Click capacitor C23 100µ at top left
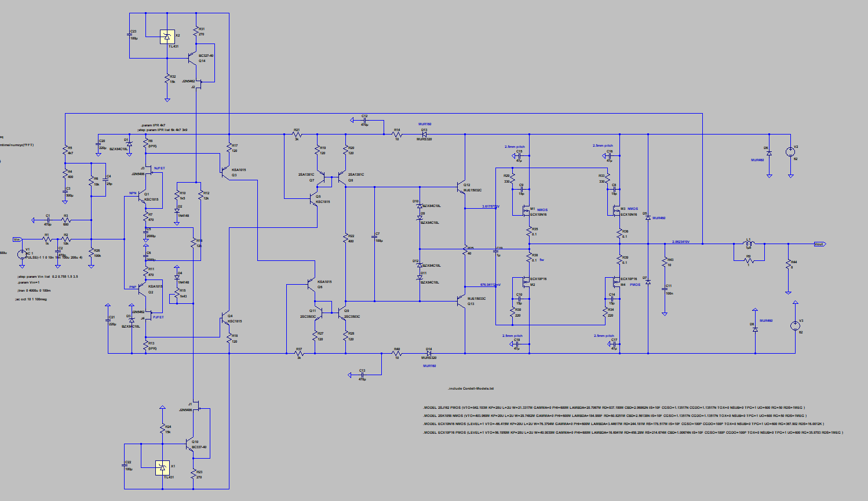The image size is (868, 501). [130, 34]
